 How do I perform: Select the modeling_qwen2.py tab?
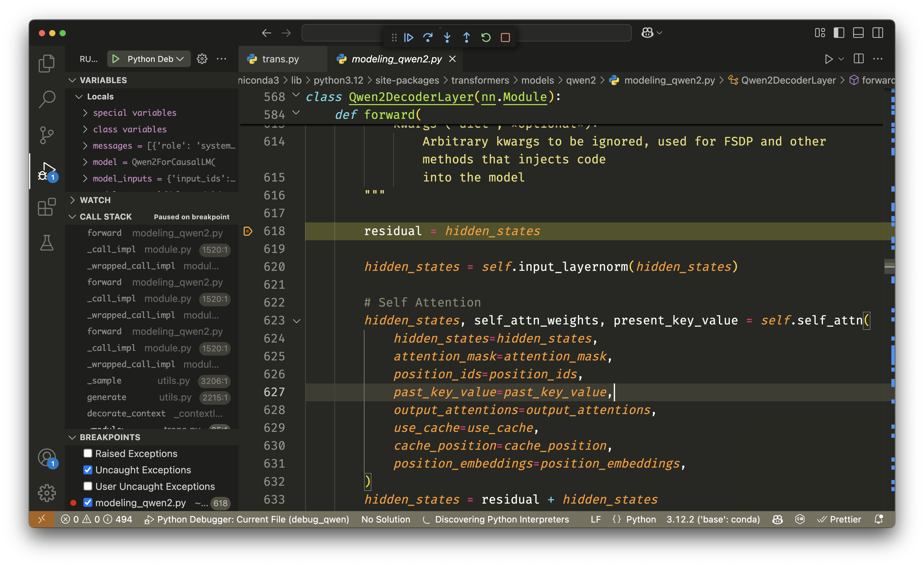point(396,59)
